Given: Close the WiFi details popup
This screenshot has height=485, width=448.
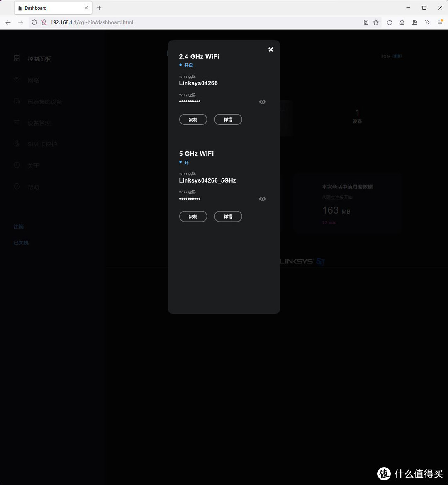Looking at the screenshot, I should [270, 50].
